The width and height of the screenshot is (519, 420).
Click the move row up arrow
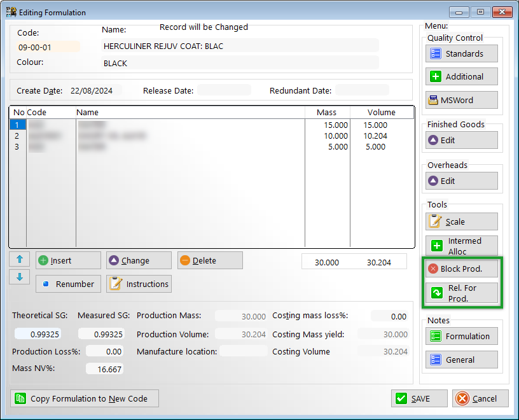tap(19, 260)
